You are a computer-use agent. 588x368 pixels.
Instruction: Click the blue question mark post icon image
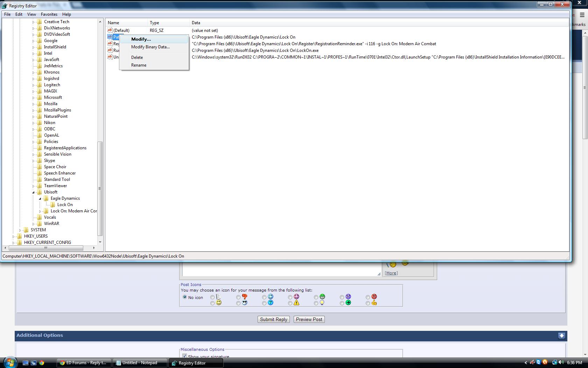click(271, 302)
